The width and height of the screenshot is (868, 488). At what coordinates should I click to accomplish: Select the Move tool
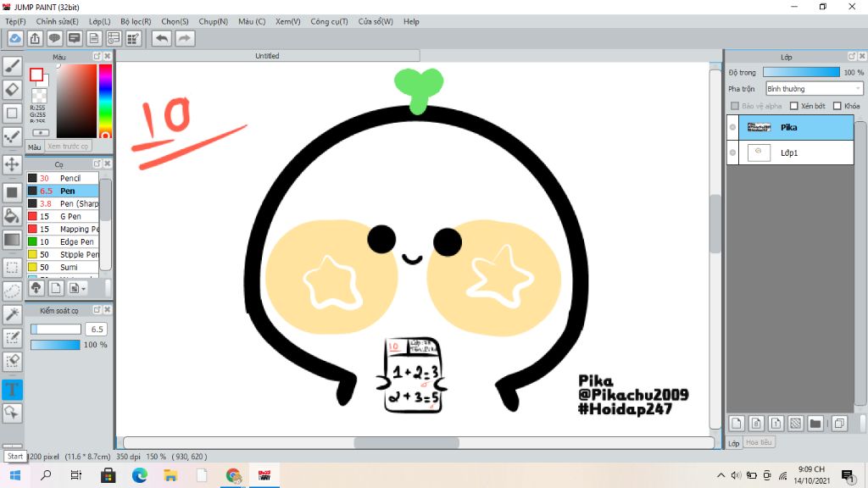click(x=12, y=164)
